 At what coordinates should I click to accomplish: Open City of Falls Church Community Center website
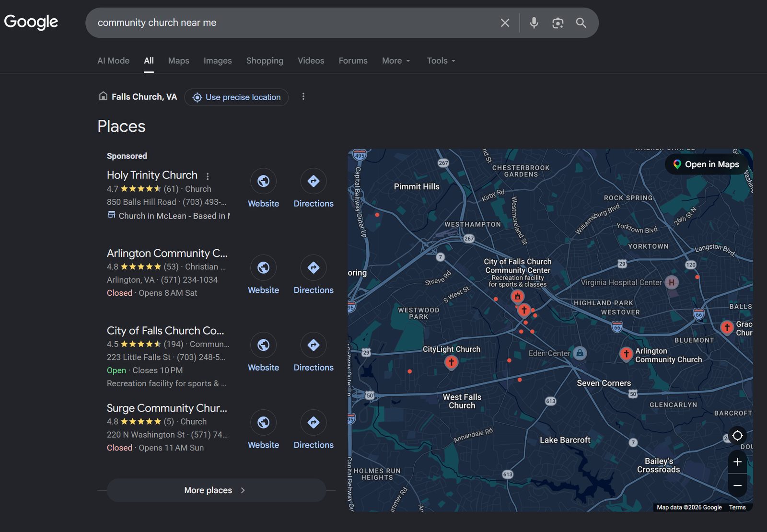263,345
